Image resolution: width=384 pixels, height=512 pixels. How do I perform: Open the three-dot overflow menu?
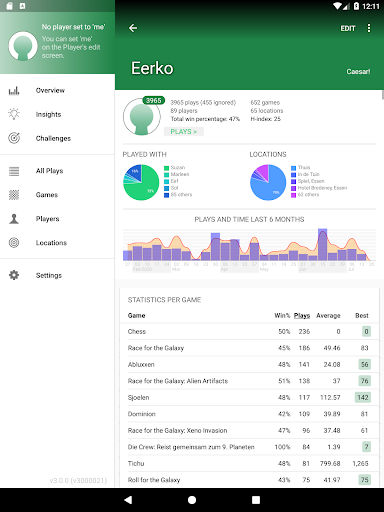pos(369,28)
